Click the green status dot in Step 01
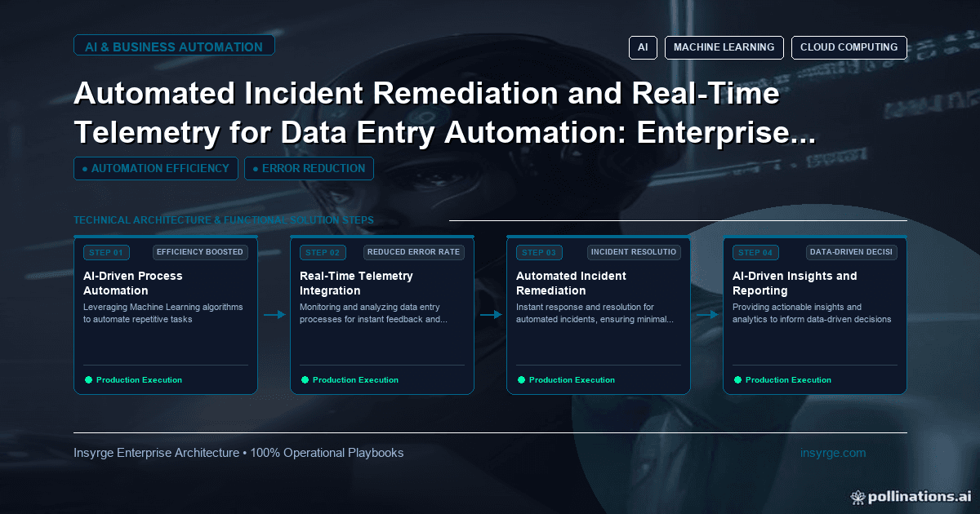Viewport: 980px width, 514px height. (88, 379)
